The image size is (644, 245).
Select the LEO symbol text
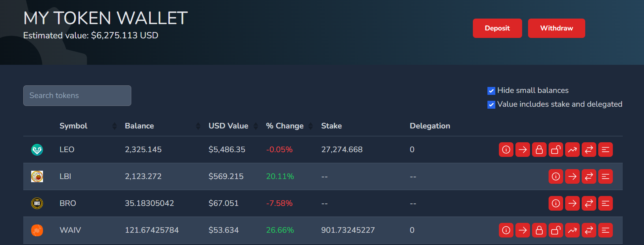point(67,150)
